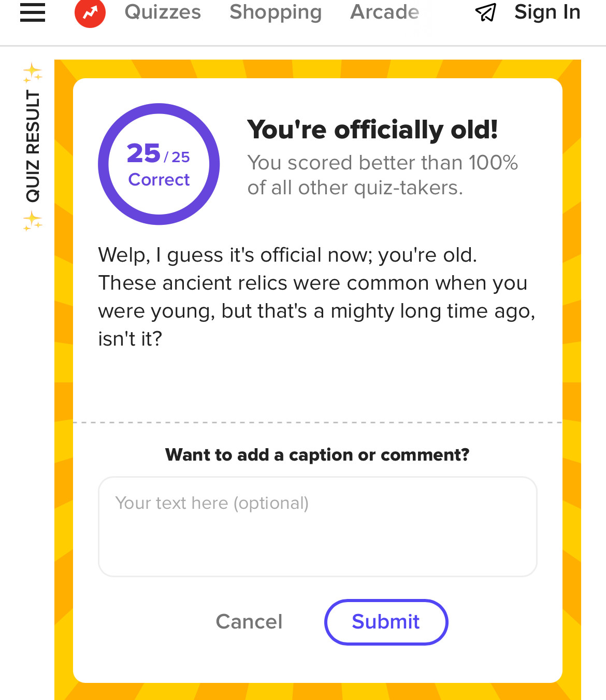Viewport: 606px width, 700px height.
Task: Click the 'Correct' label inside the ring
Action: [159, 179]
